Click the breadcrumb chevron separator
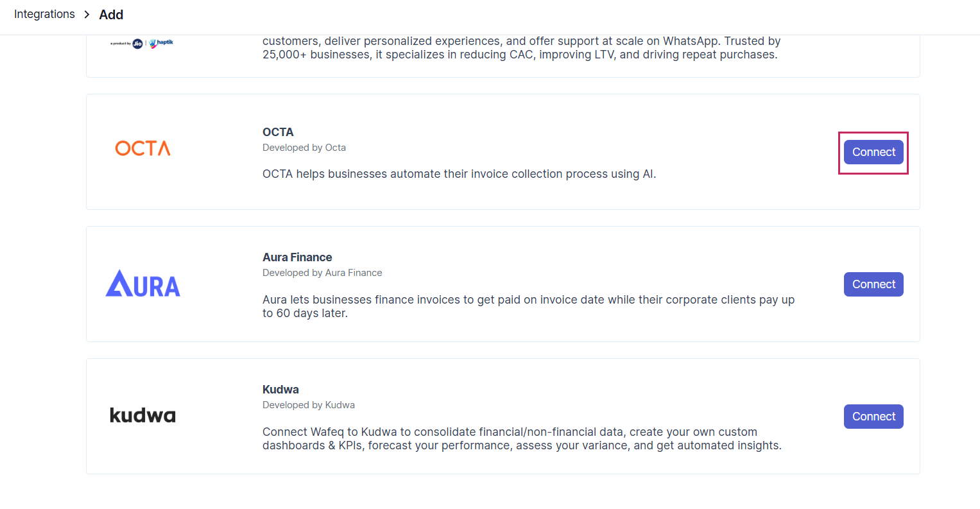Viewport: 980px width, 509px height. 87,14
